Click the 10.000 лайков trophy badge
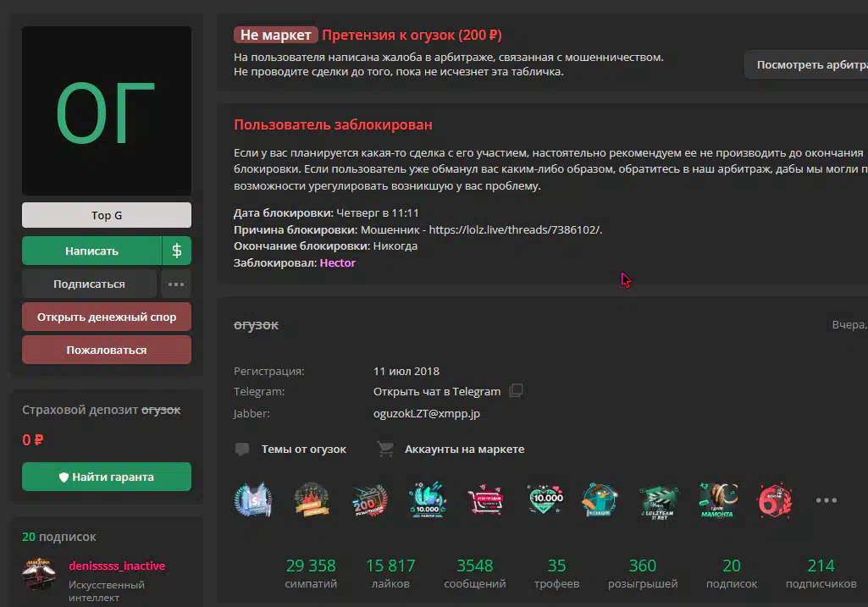This screenshot has height=607, width=868. (428, 500)
